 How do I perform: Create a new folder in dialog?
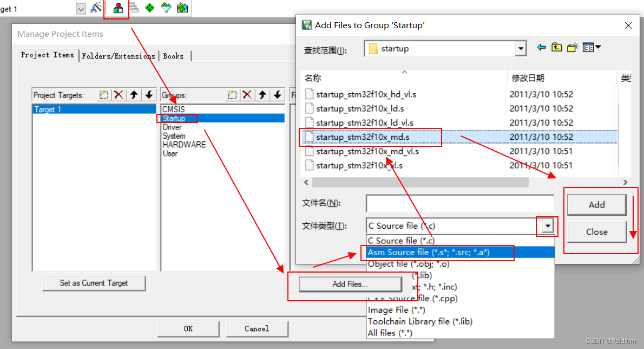point(572,48)
